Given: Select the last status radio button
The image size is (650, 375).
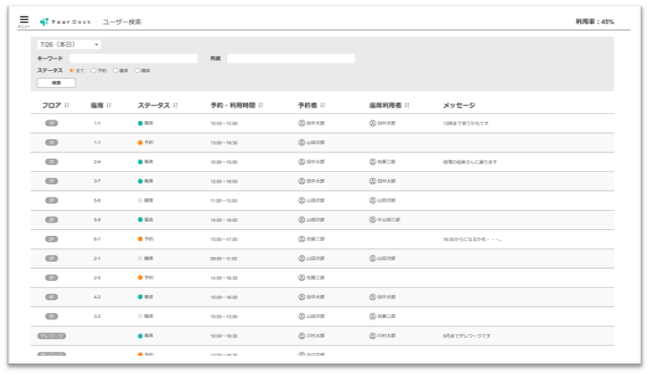Looking at the screenshot, I should coord(137,71).
